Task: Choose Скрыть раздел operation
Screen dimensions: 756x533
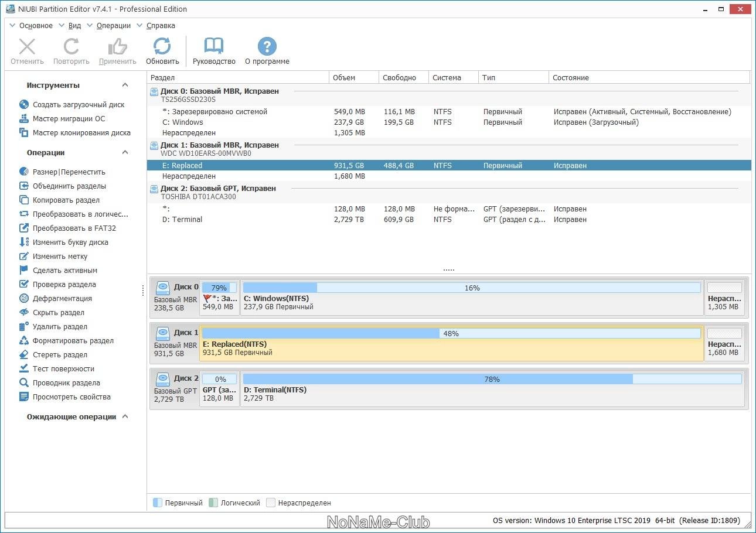Action: click(52, 313)
